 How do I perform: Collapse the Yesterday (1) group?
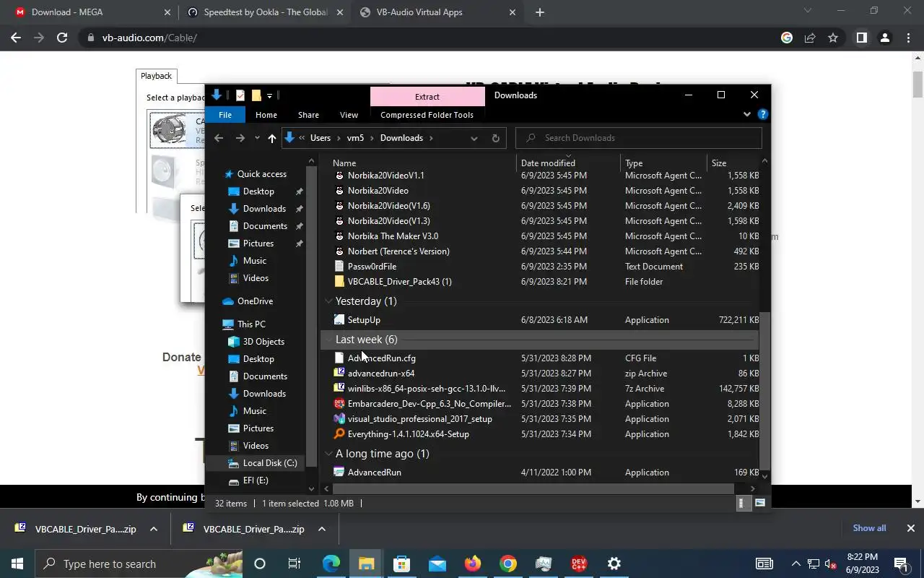pyautogui.click(x=328, y=301)
